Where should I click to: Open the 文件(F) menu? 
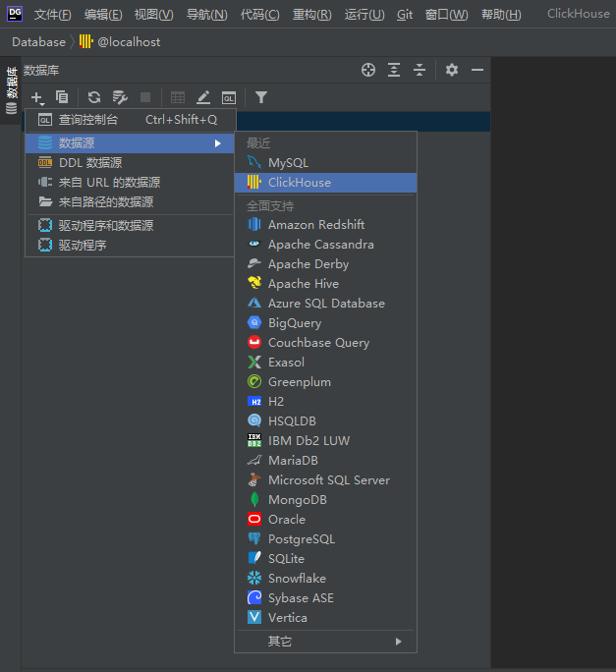click(x=53, y=15)
